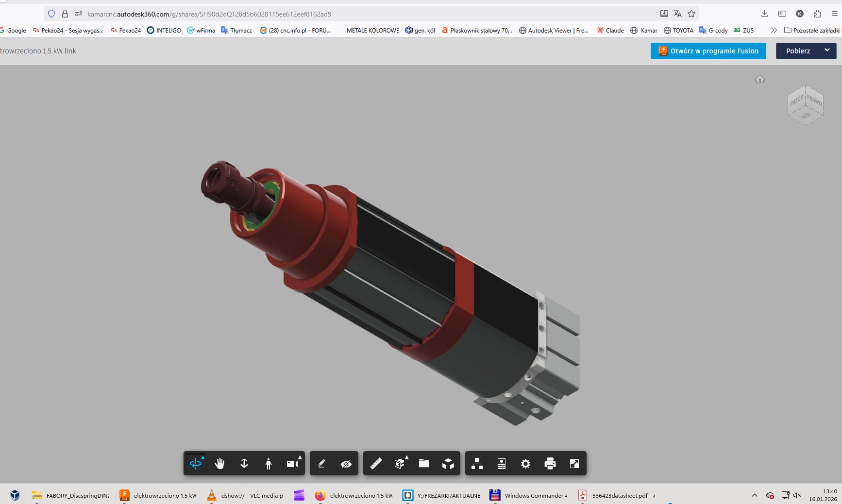This screenshot has height=504, width=842.
Task: Open the Firefox account 'K' icon
Action: [x=800, y=14]
